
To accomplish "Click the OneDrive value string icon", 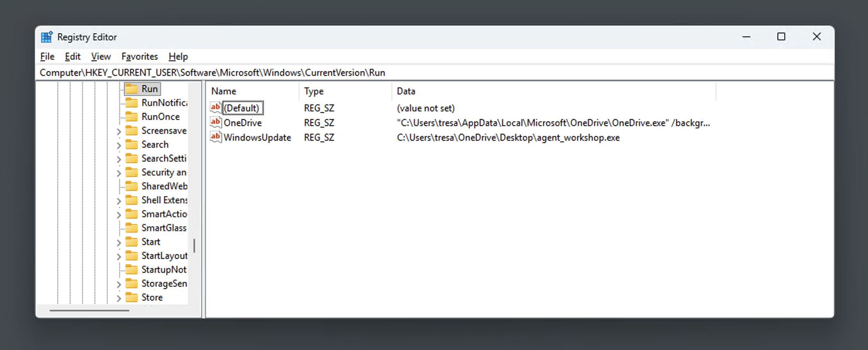I will pyautogui.click(x=216, y=122).
